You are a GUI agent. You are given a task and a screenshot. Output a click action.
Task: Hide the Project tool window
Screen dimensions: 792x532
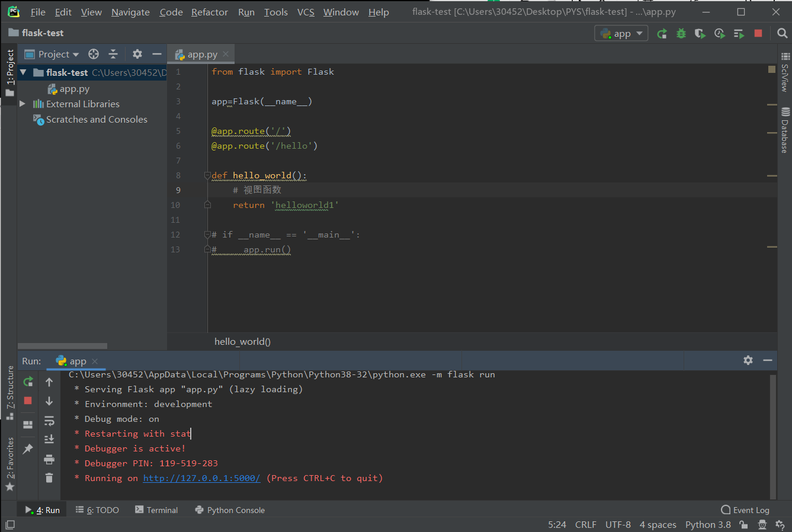tap(157, 54)
